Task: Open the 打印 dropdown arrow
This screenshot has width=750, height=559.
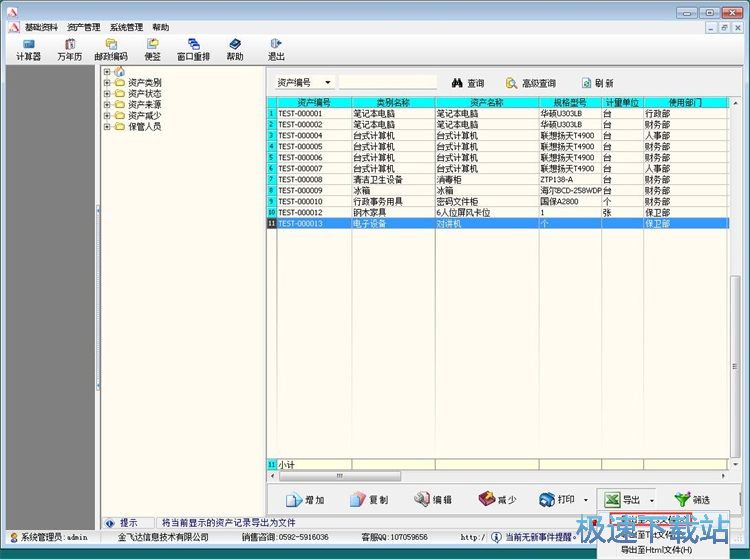Action: [x=586, y=500]
